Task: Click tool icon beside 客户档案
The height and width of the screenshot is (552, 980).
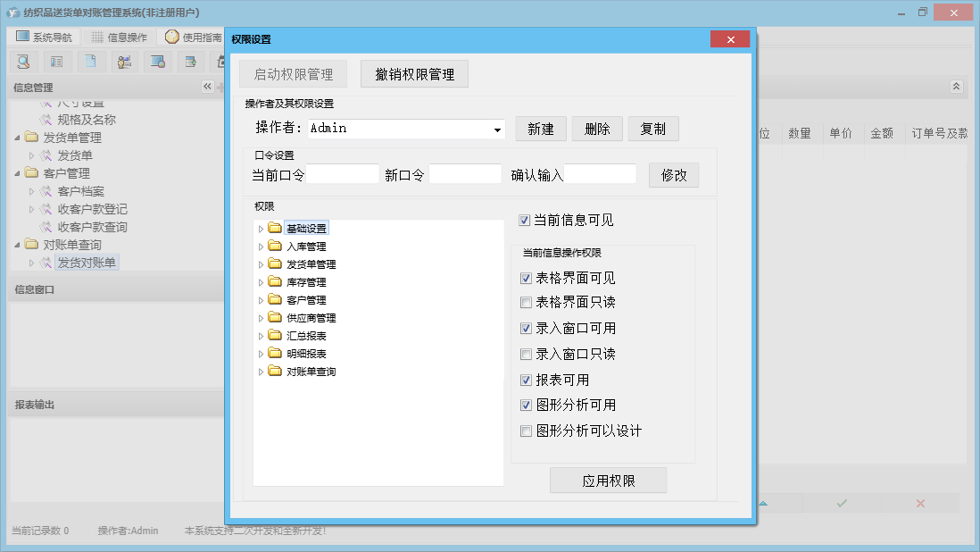Action: (46, 190)
